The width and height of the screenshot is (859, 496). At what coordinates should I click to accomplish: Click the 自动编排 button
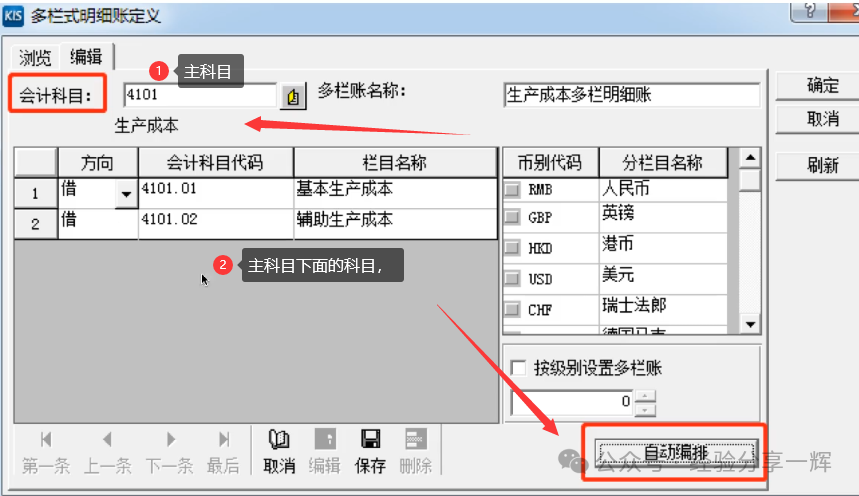point(676,453)
